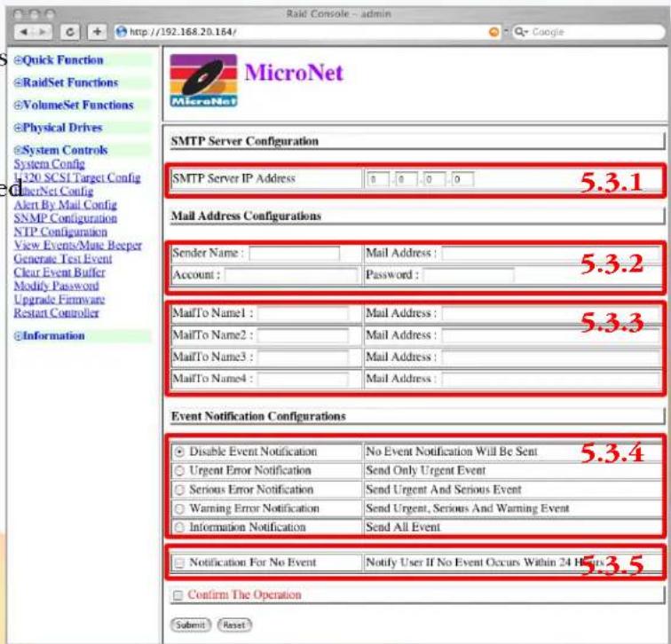Expand RaidSet Functions section
Screen dimensions: 671x644
click(x=66, y=82)
